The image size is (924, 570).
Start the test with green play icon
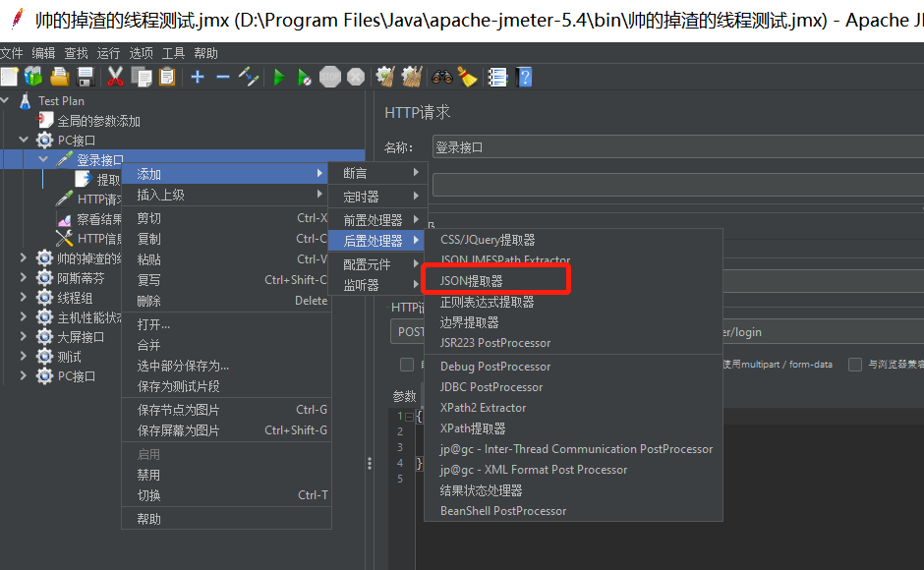pyautogui.click(x=279, y=77)
